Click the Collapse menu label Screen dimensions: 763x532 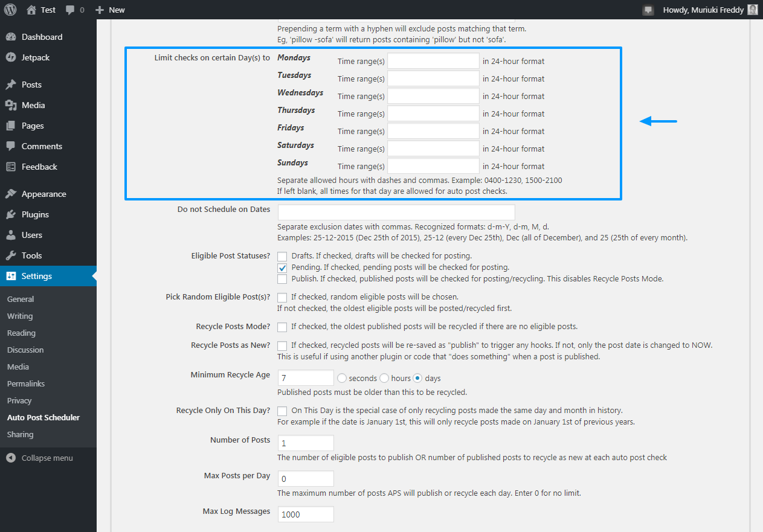47,458
